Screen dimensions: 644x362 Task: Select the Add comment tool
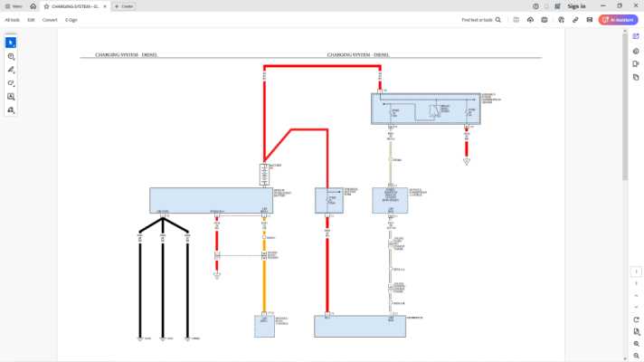click(x=11, y=56)
